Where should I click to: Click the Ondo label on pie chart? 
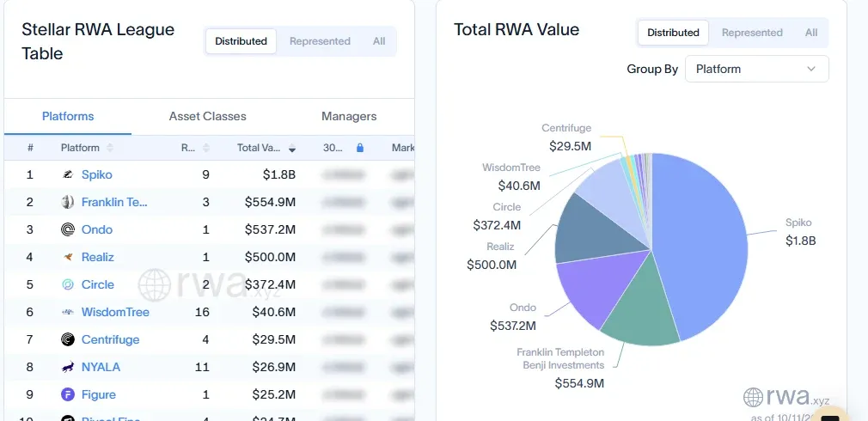click(x=523, y=308)
